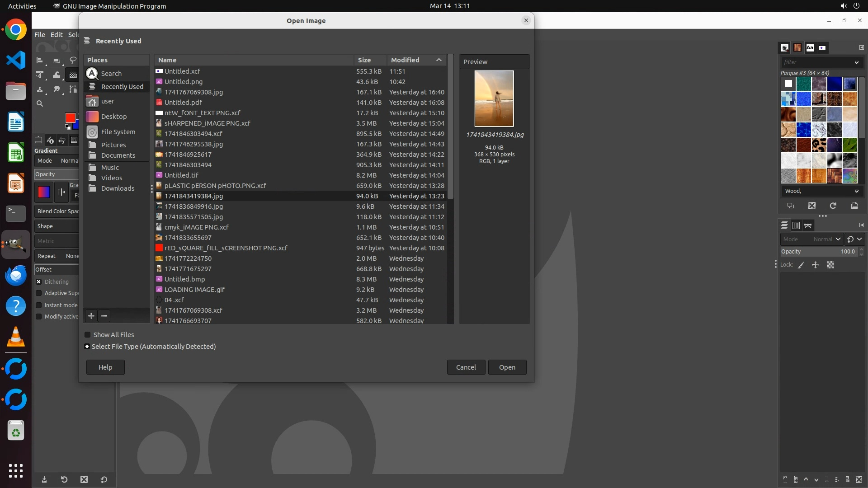Enable the Instant mode checkbox
The height and width of the screenshot is (488, 868).
point(39,305)
